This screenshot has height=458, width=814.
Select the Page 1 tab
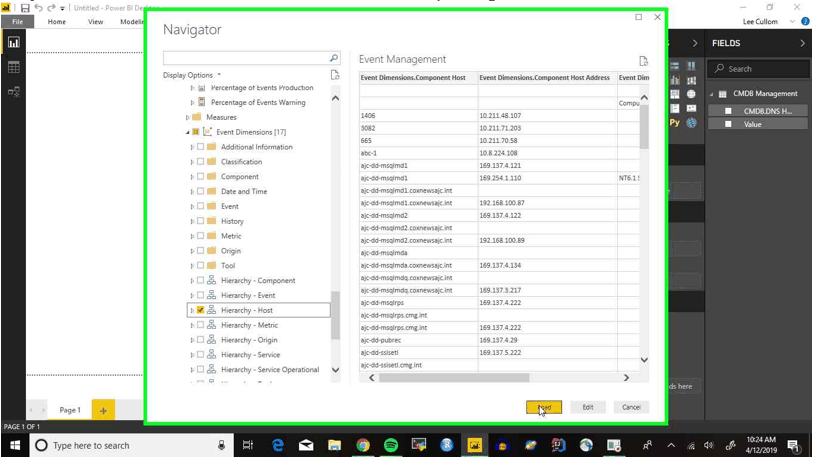click(70, 410)
